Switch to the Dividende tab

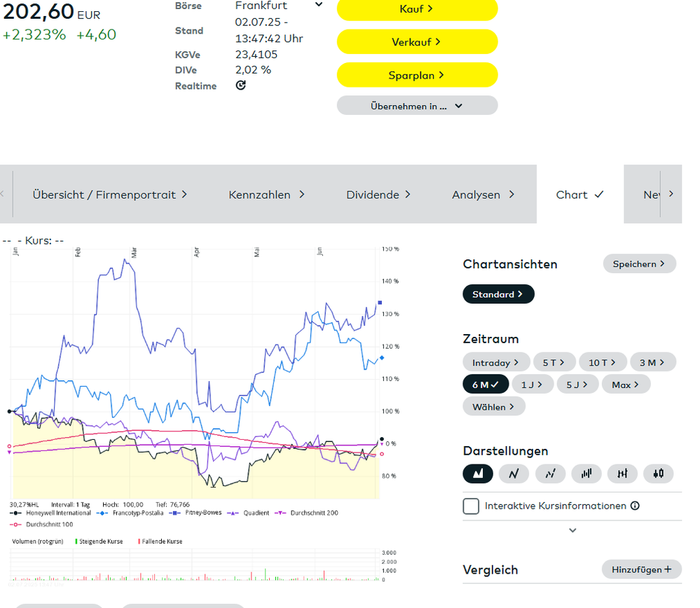[x=378, y=194]
